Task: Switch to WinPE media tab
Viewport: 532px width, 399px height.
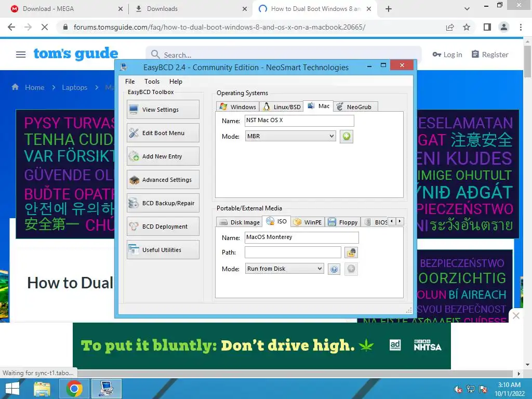Action: coord(308,222)
